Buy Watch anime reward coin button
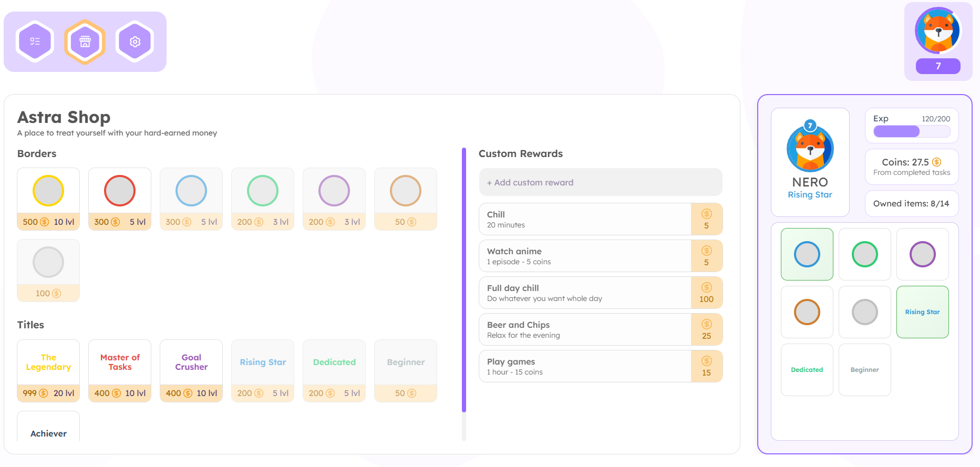This screenshot has height=467, width=980. [707, 256]
